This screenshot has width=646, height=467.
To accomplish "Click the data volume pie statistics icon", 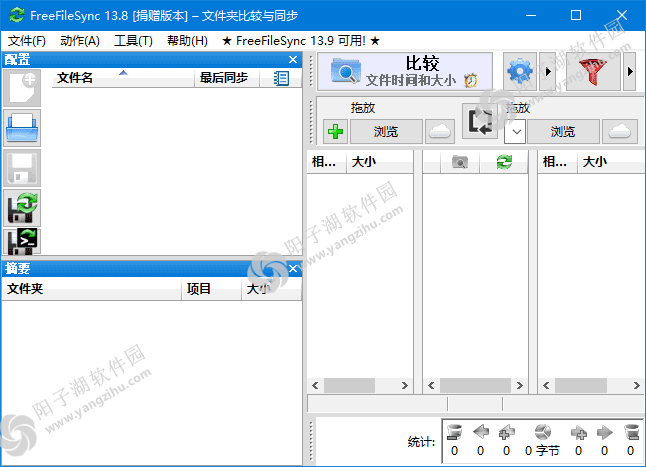I will point(543,432).
